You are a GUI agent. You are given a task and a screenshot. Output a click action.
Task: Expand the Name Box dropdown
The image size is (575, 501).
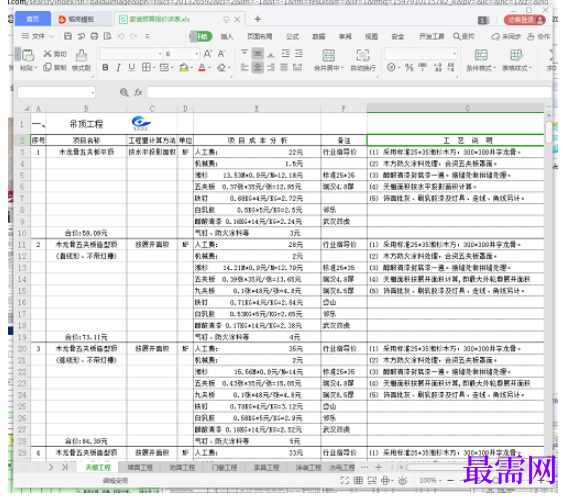point(93,92)
